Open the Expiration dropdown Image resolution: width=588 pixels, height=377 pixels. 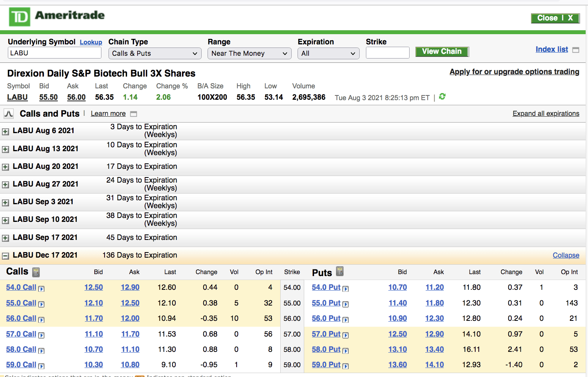328,53
